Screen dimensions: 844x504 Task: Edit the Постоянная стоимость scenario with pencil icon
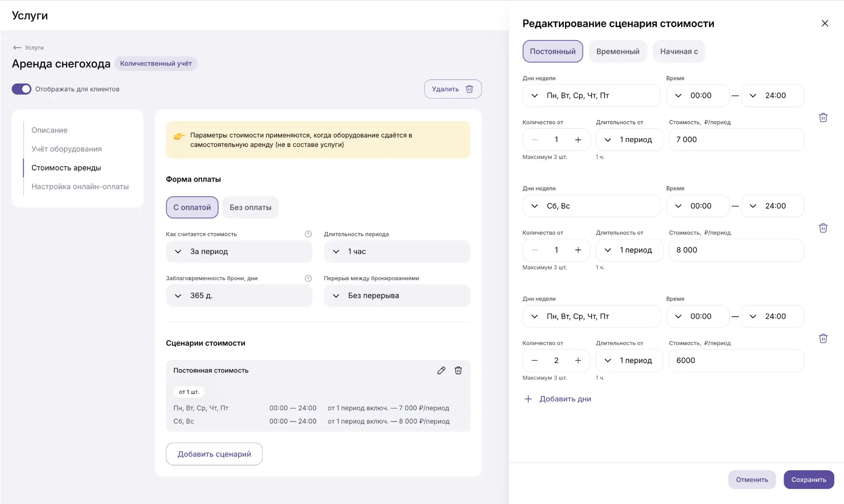point(441,370)
